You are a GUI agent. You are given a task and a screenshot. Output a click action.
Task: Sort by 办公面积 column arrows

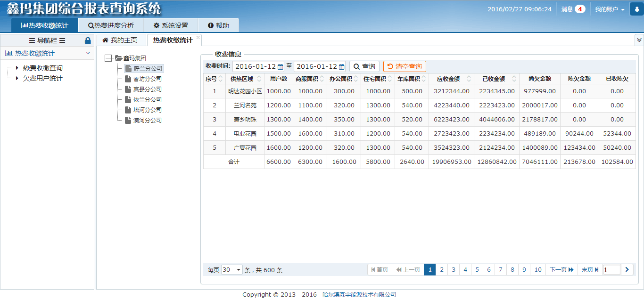[356, 79]
